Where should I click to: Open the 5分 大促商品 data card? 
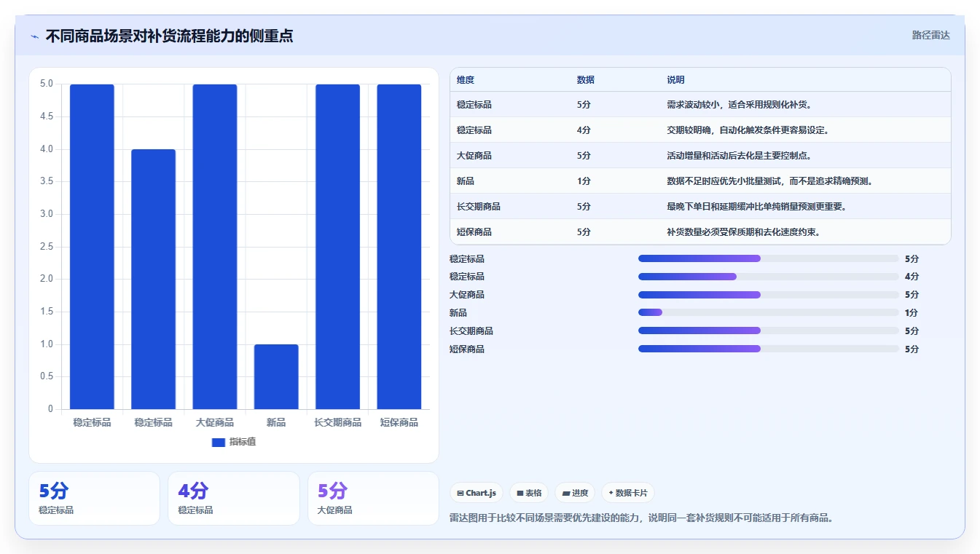tap(373, 498)
